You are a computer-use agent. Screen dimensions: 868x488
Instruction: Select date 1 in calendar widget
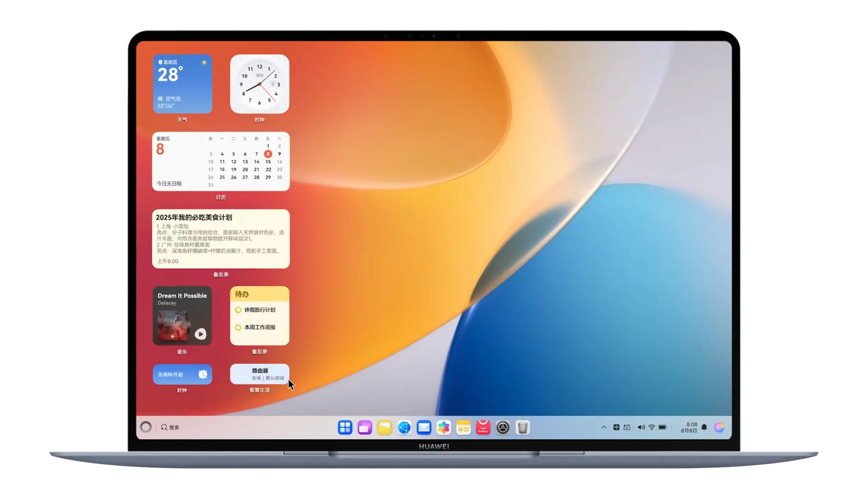[268, 146]
